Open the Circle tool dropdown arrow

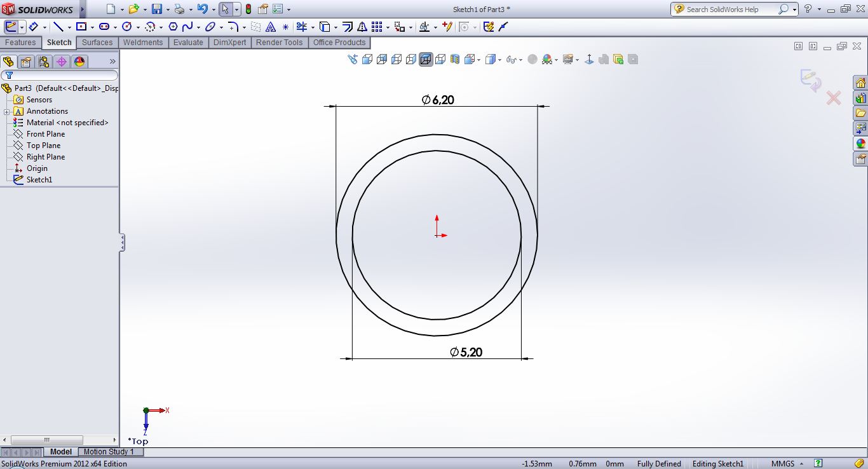137,27
